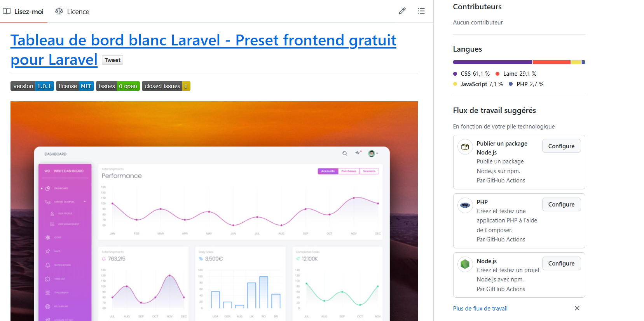
Task: Configure the PHP workflow
Action: click(561, 204)
